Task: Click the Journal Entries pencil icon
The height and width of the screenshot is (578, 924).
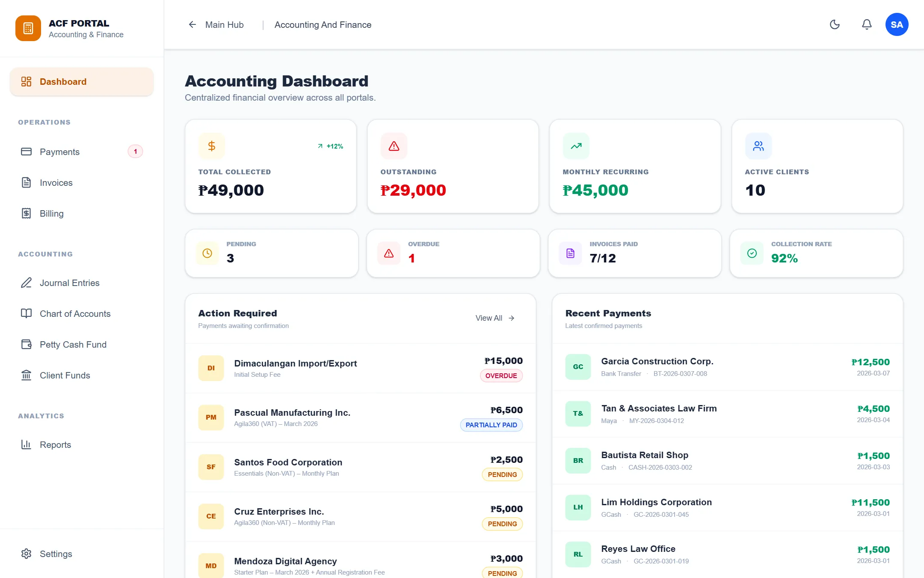Action: [26, 283]
